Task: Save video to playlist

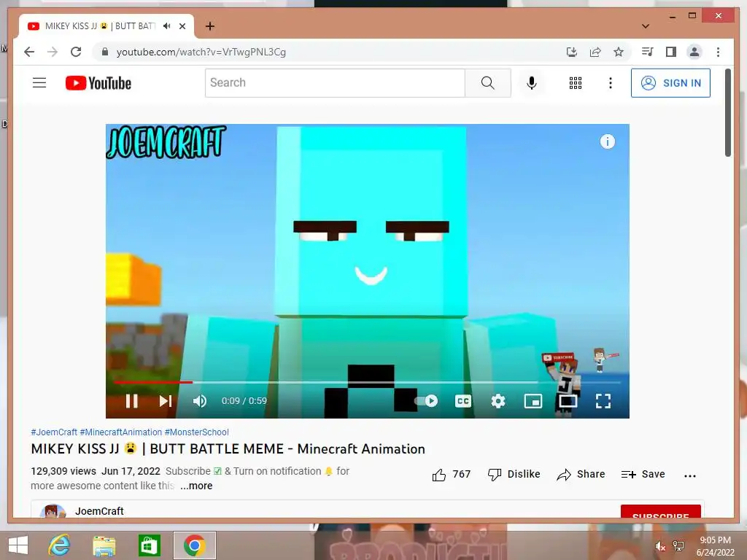Action: [643, 474]
